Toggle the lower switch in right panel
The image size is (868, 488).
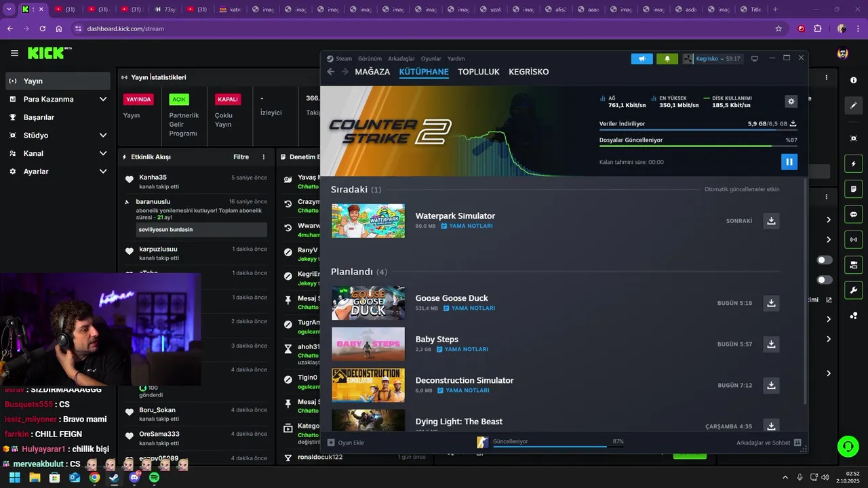click(x=825, y=280)
